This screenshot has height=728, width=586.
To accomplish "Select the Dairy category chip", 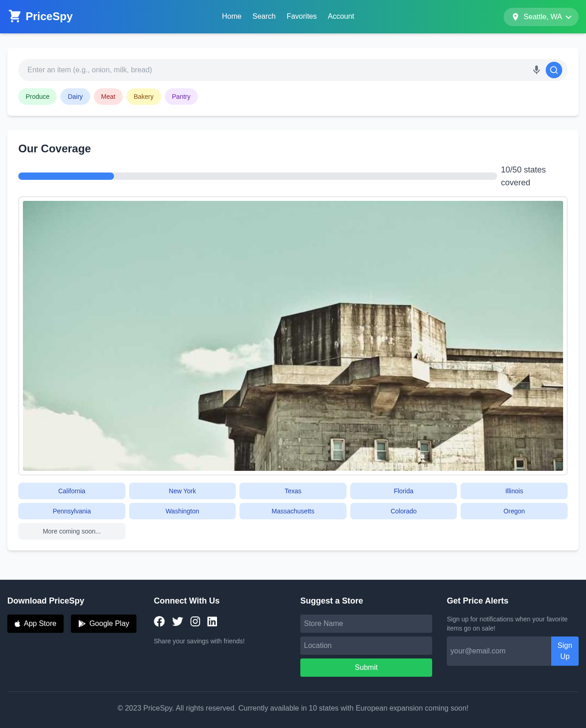I will [x=75, y=97].
